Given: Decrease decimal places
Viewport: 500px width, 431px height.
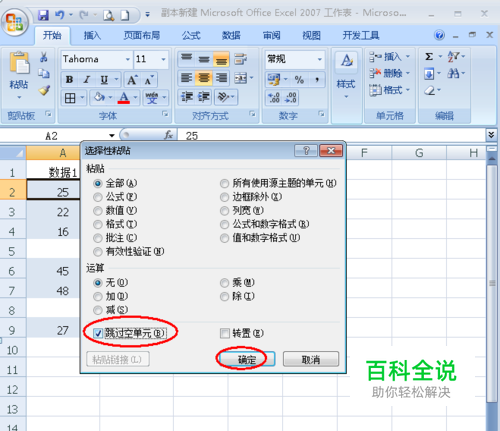Looking at the screenshot, I should [x=291, y=97].
